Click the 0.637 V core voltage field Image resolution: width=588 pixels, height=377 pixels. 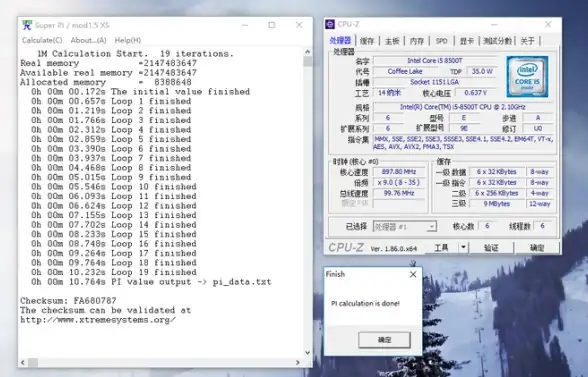[476, 93]
